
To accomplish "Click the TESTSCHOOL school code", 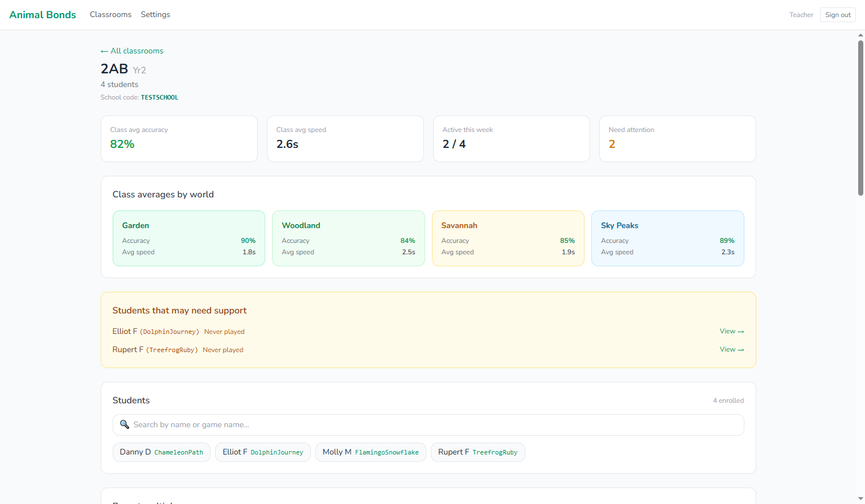I will point(159,98).
